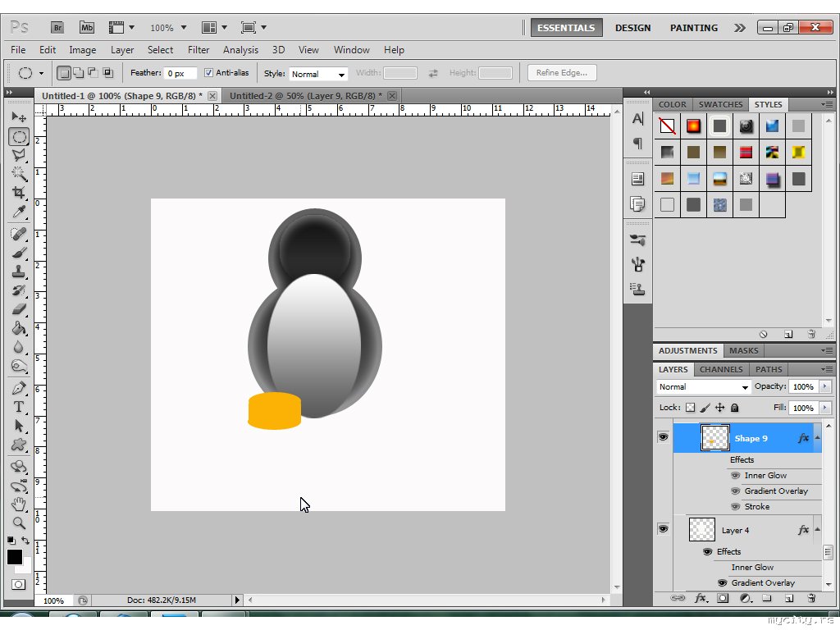Click the black foreground color swatch

tap(15, 557)
